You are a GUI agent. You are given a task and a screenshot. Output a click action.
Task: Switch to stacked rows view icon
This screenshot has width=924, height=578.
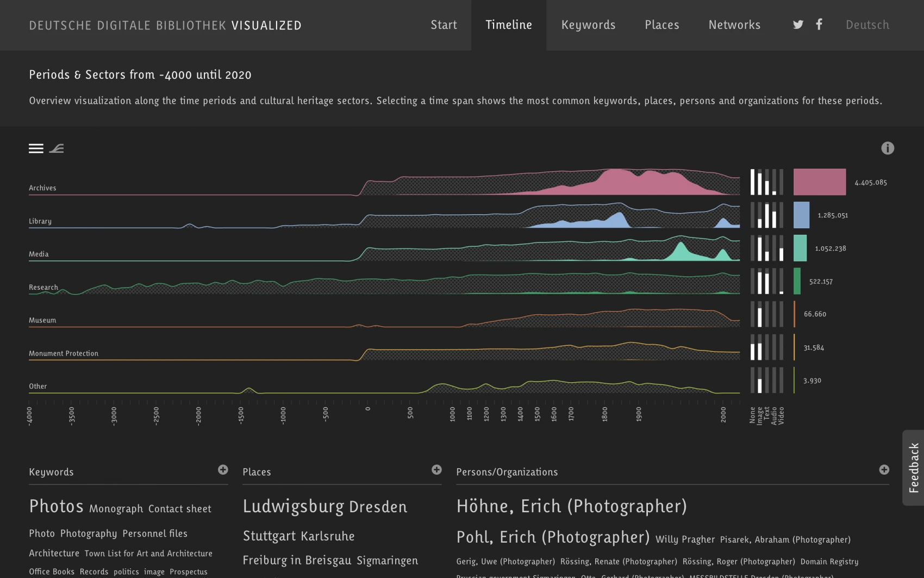[36, 148]
